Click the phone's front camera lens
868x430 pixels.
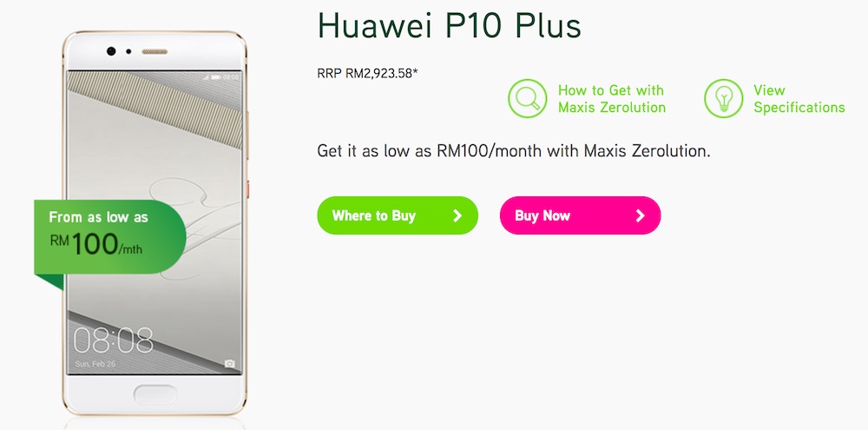click(x=111, y=51)
